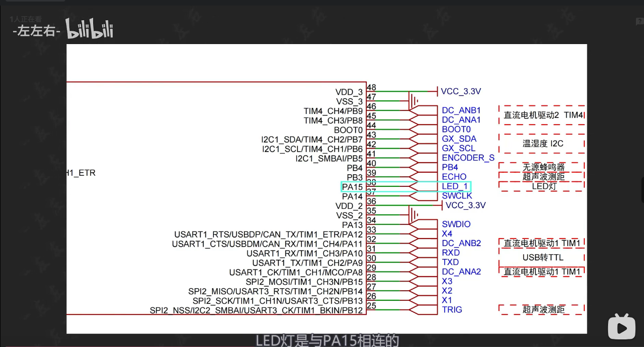Click the 'USB转TTL' annotation box
The image size is (644, 347).
[542, 258]
